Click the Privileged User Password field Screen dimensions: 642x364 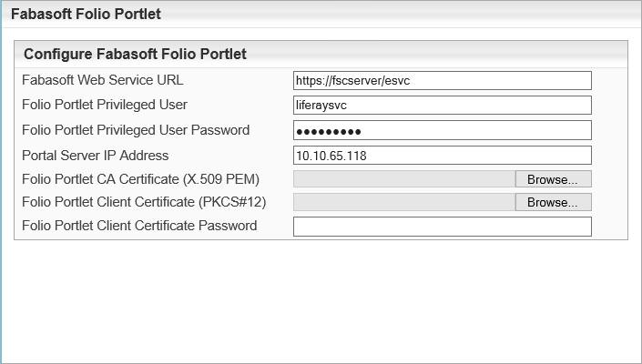442,130
